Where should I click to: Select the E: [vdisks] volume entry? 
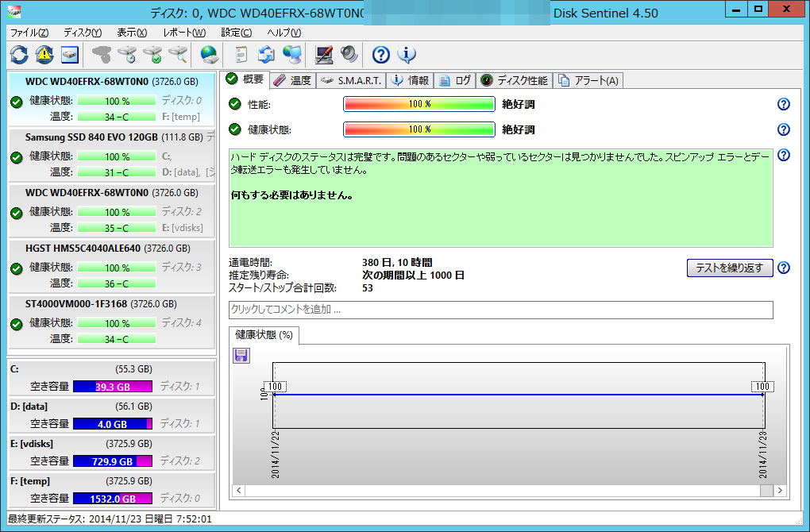click(112, 453)
